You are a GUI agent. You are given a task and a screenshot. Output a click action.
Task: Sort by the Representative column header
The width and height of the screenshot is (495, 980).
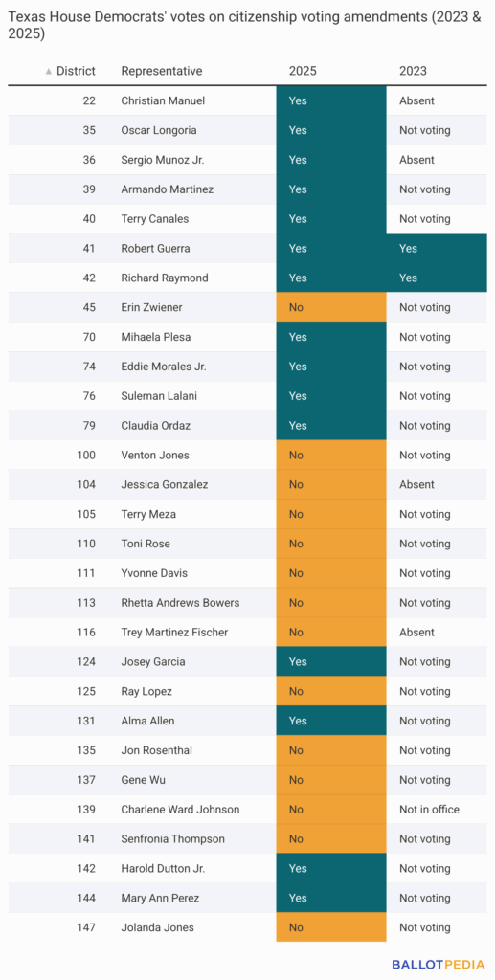162,71
